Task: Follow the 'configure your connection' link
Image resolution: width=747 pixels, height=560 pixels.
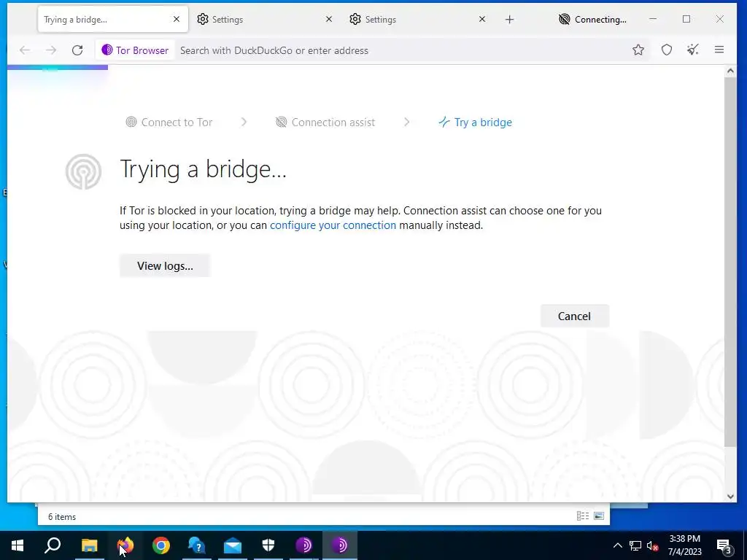Action: click(333, 225)
